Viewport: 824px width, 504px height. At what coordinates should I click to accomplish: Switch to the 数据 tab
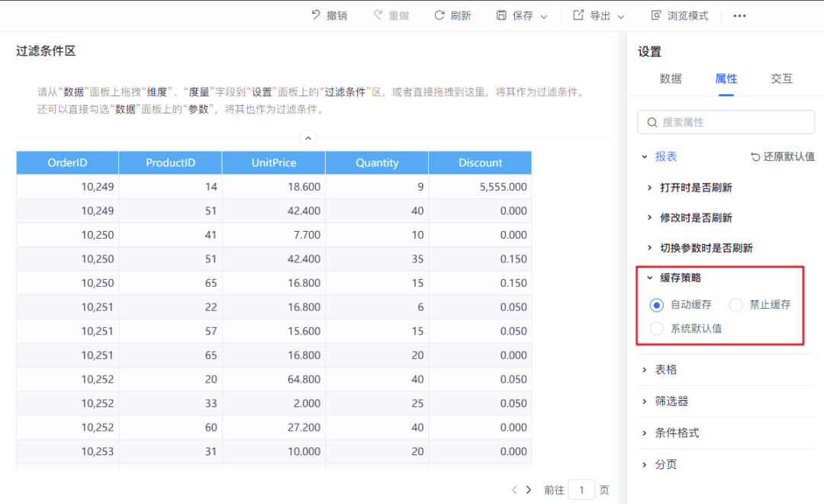point(671,79)
